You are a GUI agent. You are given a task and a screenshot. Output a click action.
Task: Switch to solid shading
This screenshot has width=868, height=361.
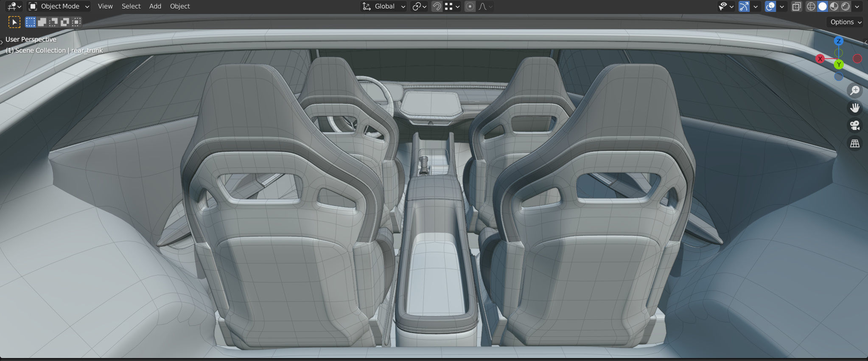click(822, 6)
